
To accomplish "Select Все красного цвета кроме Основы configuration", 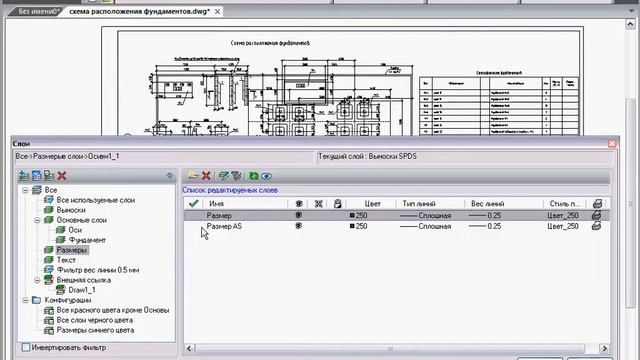I will (113, 310).
